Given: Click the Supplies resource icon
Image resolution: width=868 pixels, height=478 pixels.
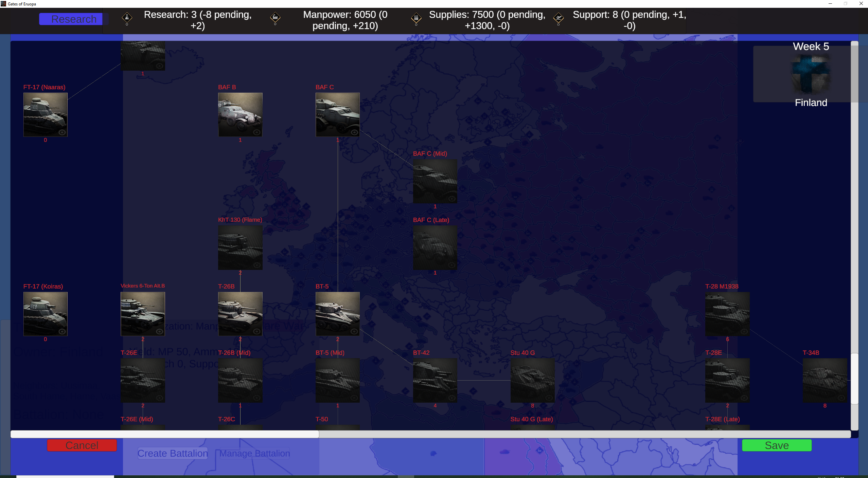Looking at the screenshot, I should pyautogui.click(x=416, y=18).
